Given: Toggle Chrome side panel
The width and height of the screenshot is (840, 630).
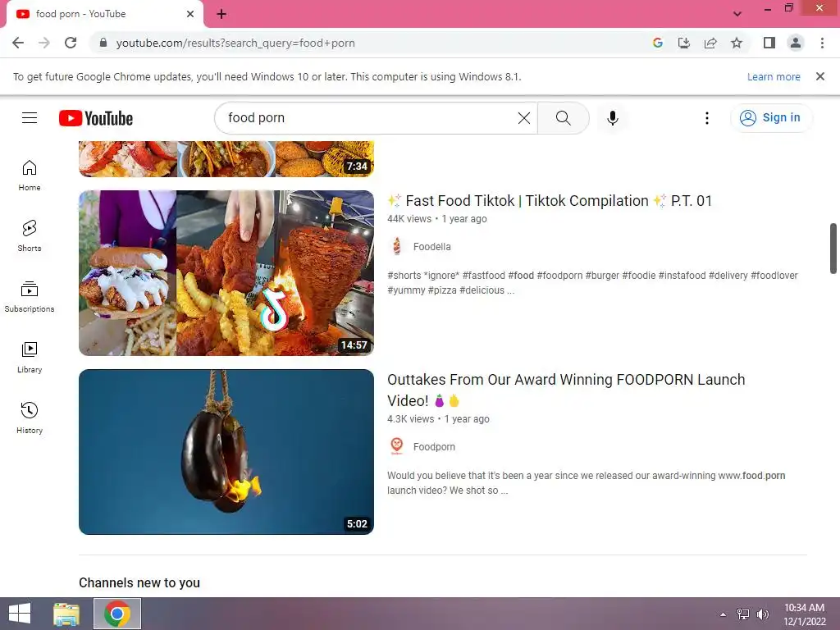Looking at the screenshot, I should (x=769, y=43).
